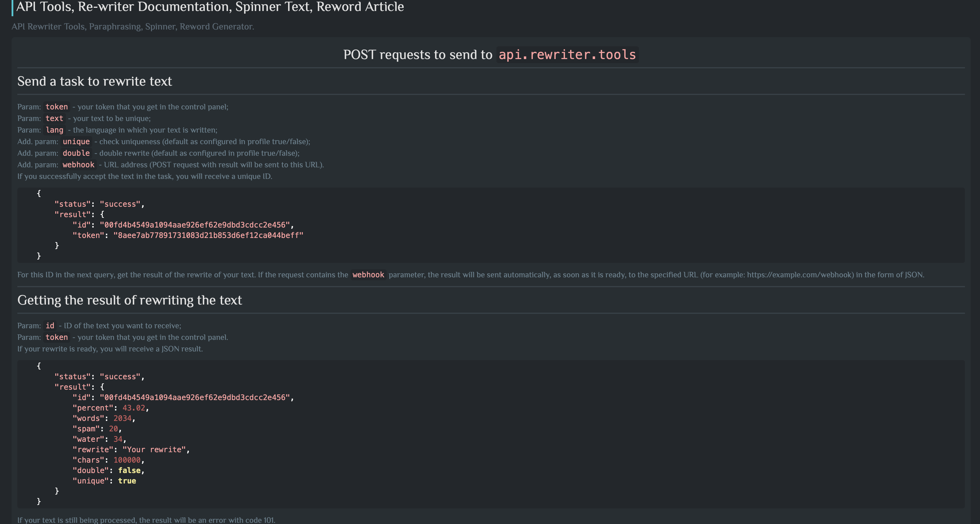Viewport: 980px width, 524px height.
Task: Click the "double rewrite" description text
Action: click(x=199, y=153)
